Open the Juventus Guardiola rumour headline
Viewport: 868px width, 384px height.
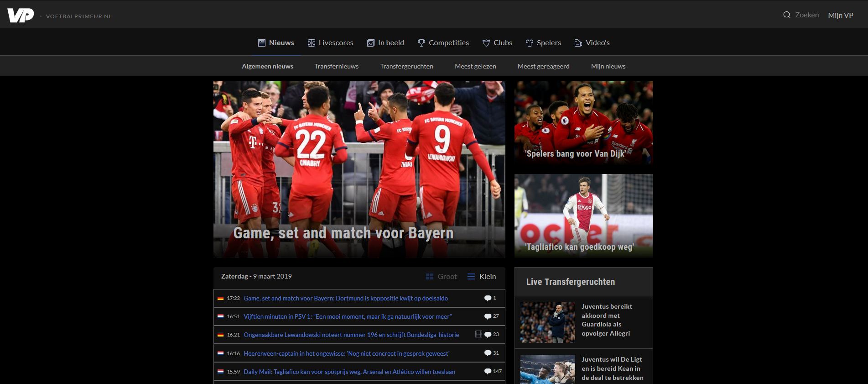tap(607, 320)
